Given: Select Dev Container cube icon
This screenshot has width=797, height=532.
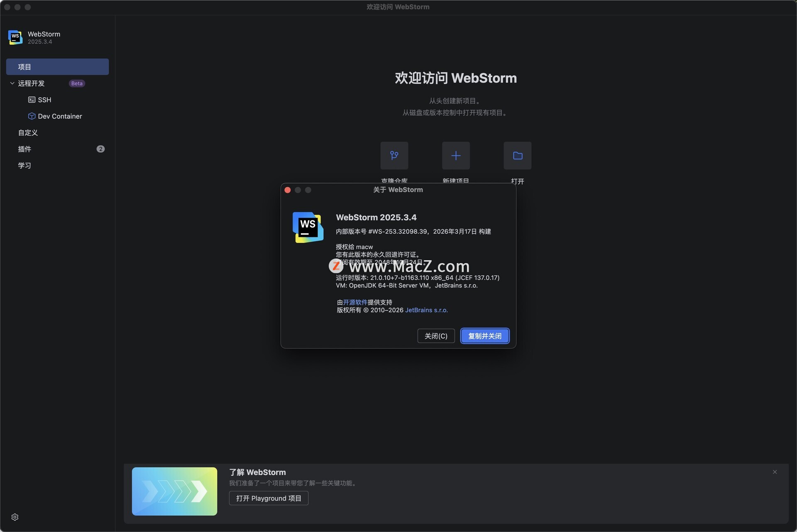Looking at the screenshot, I should [x=32, y=116].
